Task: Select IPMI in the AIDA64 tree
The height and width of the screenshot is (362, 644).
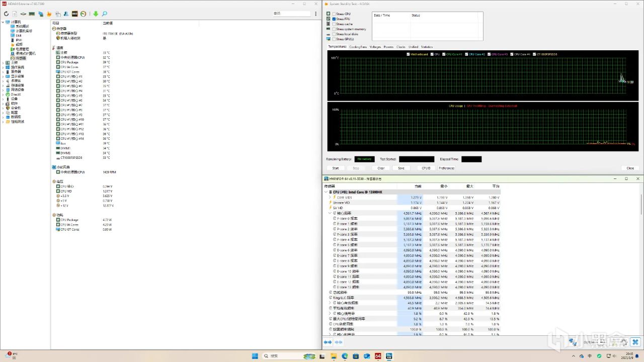Action: 19,40
